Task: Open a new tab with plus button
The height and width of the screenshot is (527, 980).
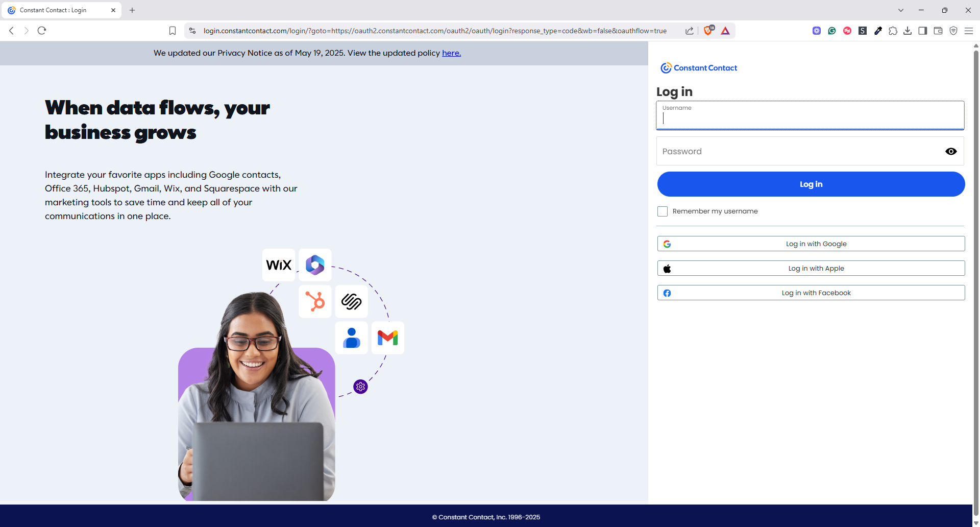Action: click(132, 10)
